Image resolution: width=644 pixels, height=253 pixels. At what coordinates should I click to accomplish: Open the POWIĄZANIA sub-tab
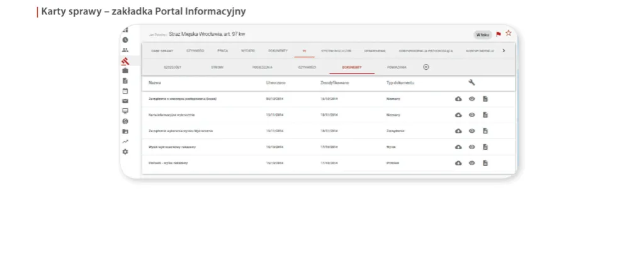pyautogui.click(x=397, y=67)
